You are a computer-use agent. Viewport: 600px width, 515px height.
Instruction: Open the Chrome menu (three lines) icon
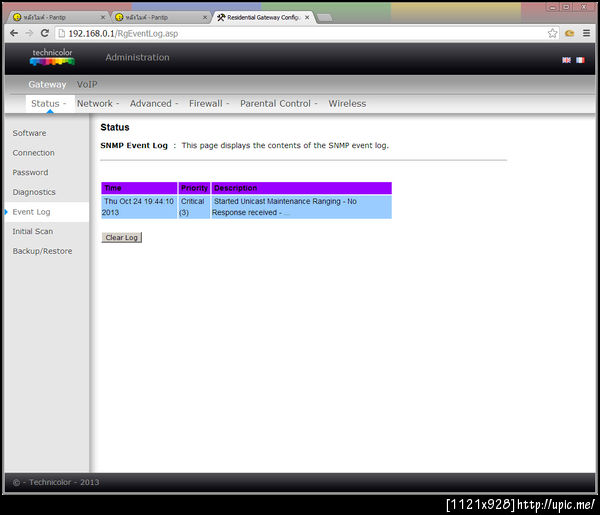click(x=586, y=33)
